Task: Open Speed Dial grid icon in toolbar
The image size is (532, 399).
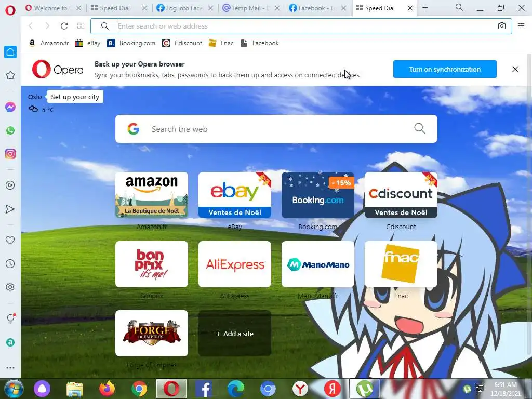Action: (x=81, y=26)
